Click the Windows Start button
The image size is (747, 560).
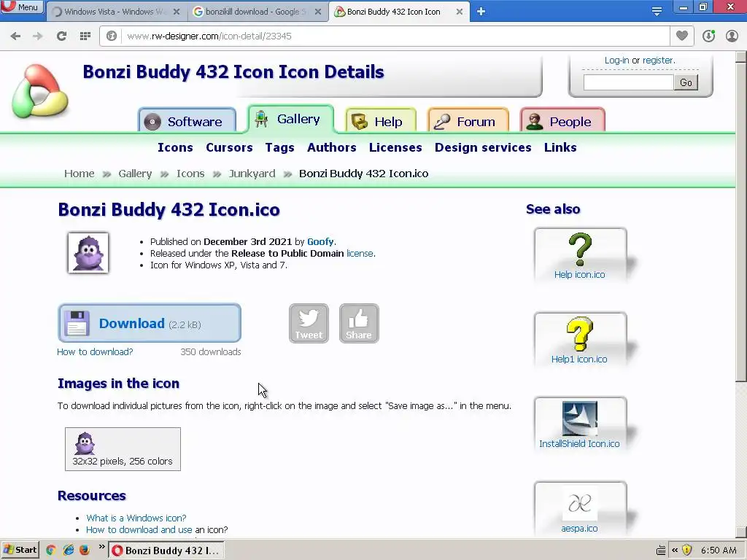coord(20,550)
